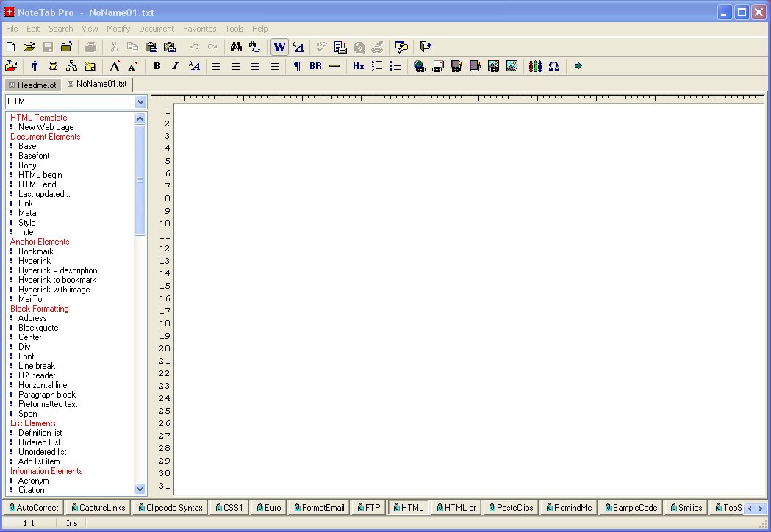The width and height of the screenshot is (771, 532).
Task: Click scroll down arrow in clip list
Action: [x=140, y=489]
